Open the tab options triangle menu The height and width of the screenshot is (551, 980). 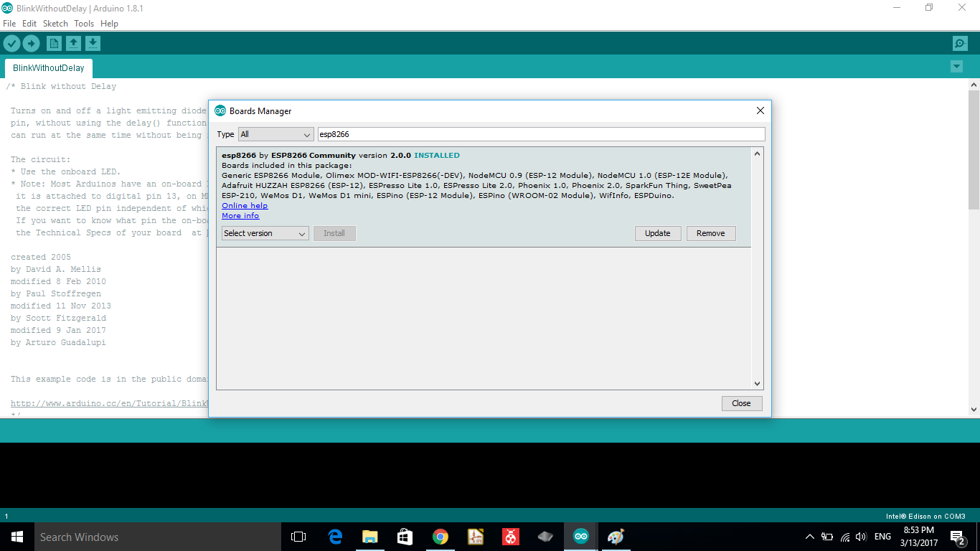click(956, 67)
